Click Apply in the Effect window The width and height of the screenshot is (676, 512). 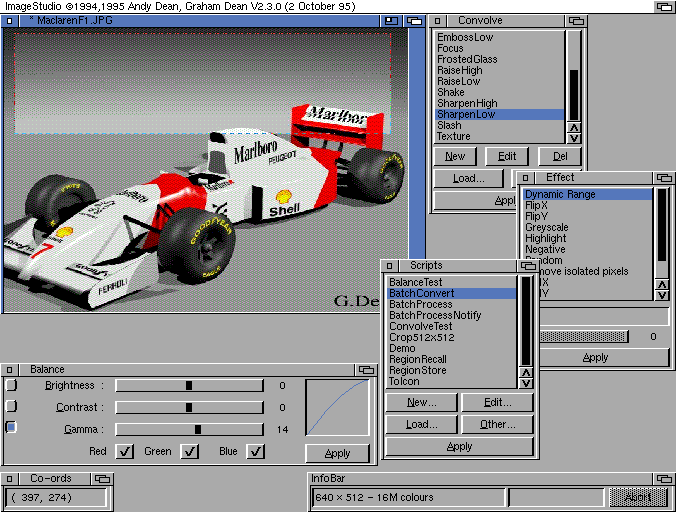pos(603,358)
